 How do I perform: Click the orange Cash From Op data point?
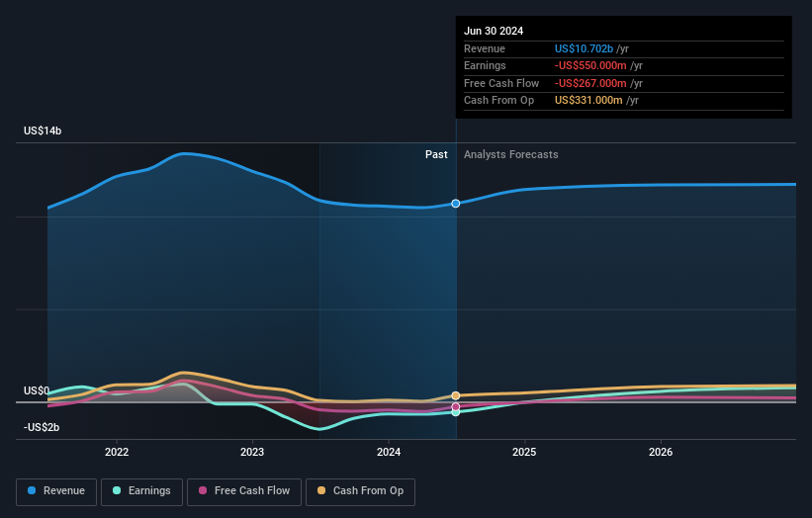[x=455, y=395]
